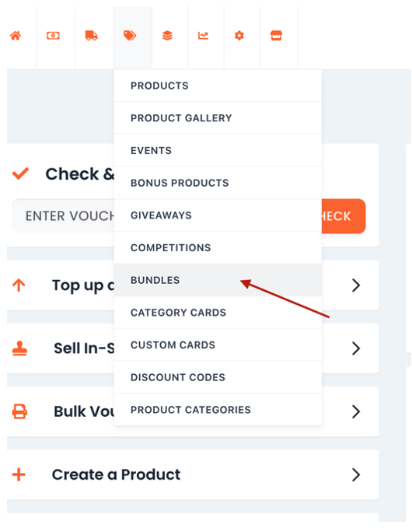Screen dimensions: 412x532
Task: Open the delivery truck icon
Action: tap(91, 35)
